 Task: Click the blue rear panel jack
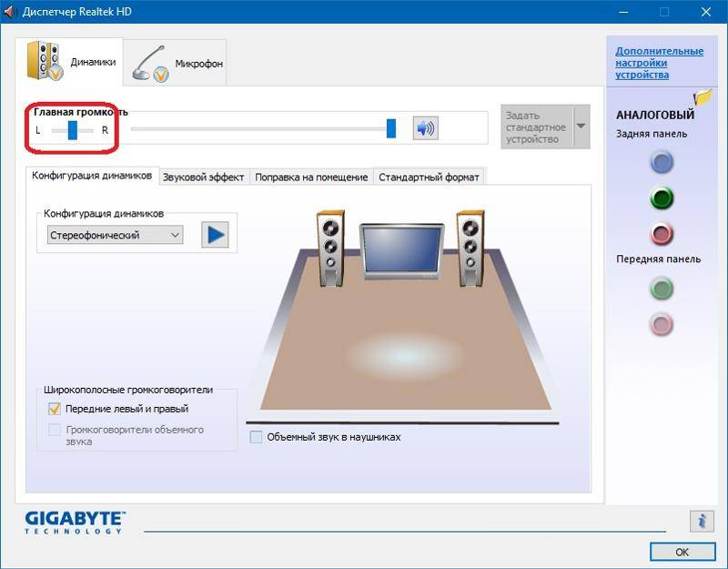pyautogui.click(x=662, y=162)
